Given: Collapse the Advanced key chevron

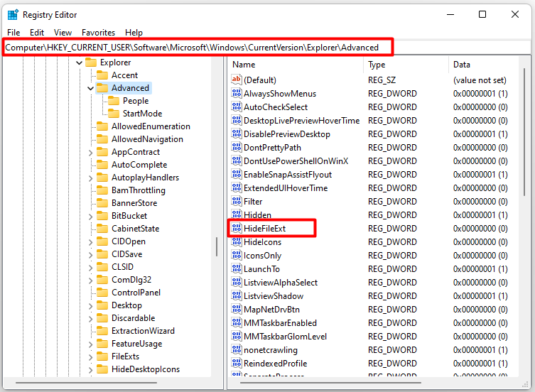Looking at the screenshot, I should click(x=90, y=88).
